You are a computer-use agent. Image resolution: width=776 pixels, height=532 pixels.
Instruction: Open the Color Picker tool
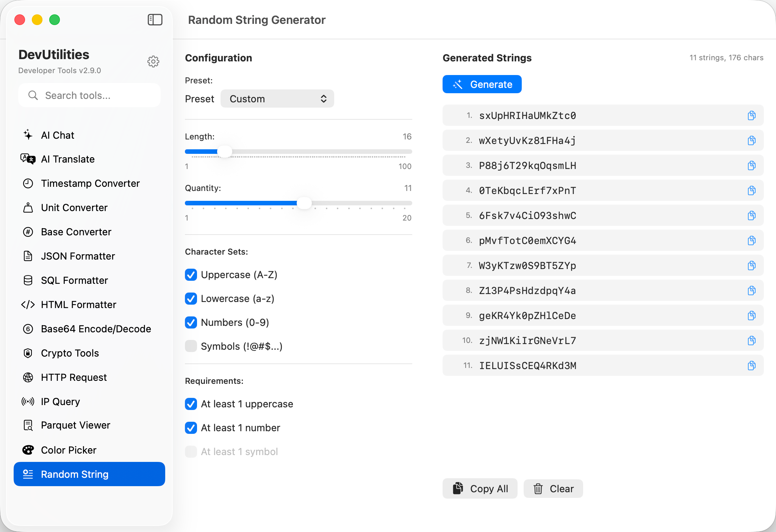(69, 450)
